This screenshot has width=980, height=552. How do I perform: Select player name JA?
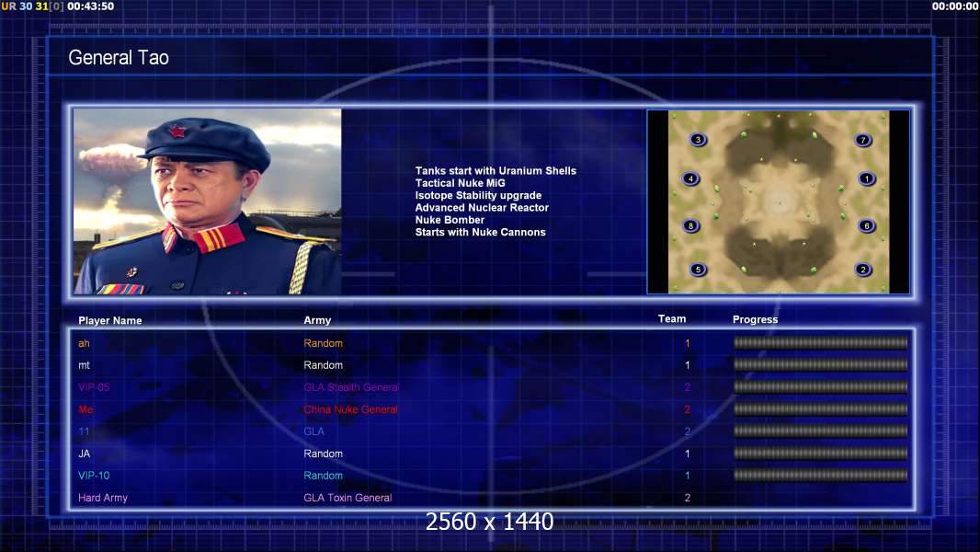coord(84,454)
